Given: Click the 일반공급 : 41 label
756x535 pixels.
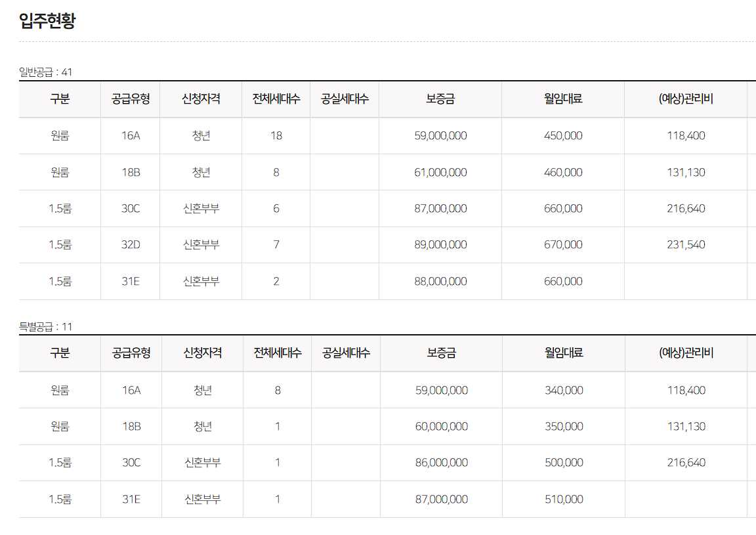Looking at the screenshot, I should (45, 72).
